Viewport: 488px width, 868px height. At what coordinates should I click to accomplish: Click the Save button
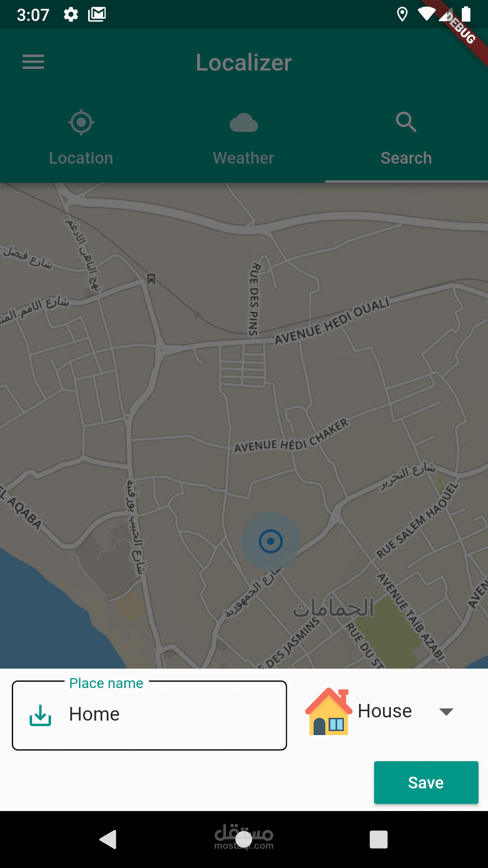[426, 783]
